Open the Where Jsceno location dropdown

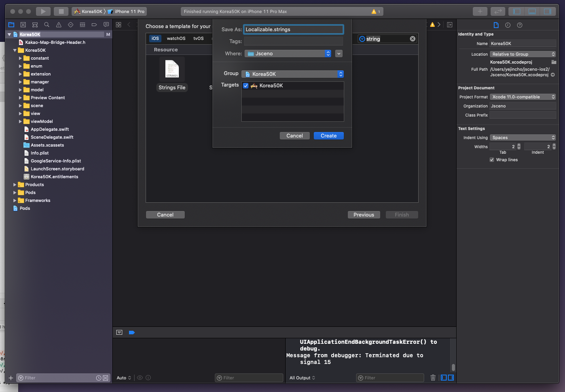click(288, 54)
